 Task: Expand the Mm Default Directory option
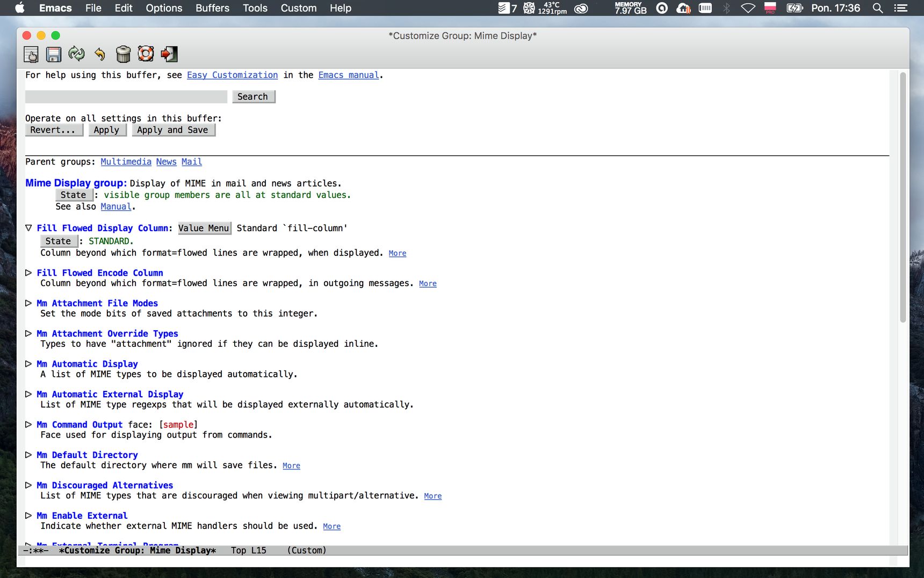28,455
